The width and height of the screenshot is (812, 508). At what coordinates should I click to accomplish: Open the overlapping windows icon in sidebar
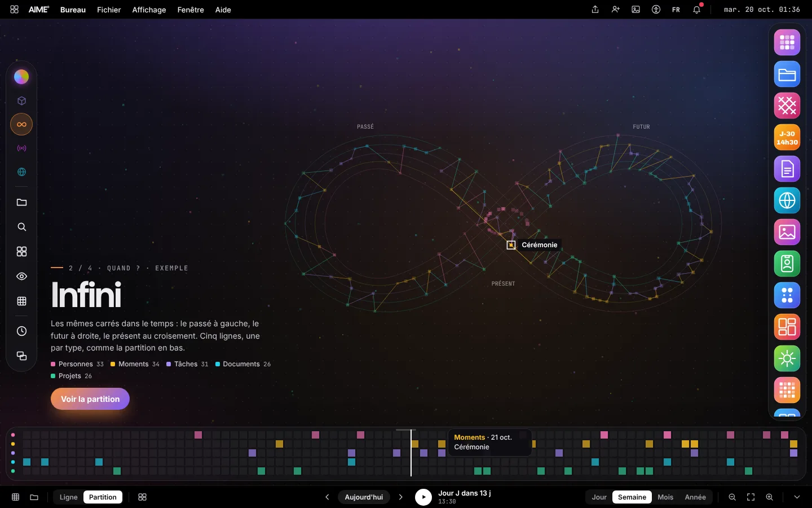click(x=21, y=356)
